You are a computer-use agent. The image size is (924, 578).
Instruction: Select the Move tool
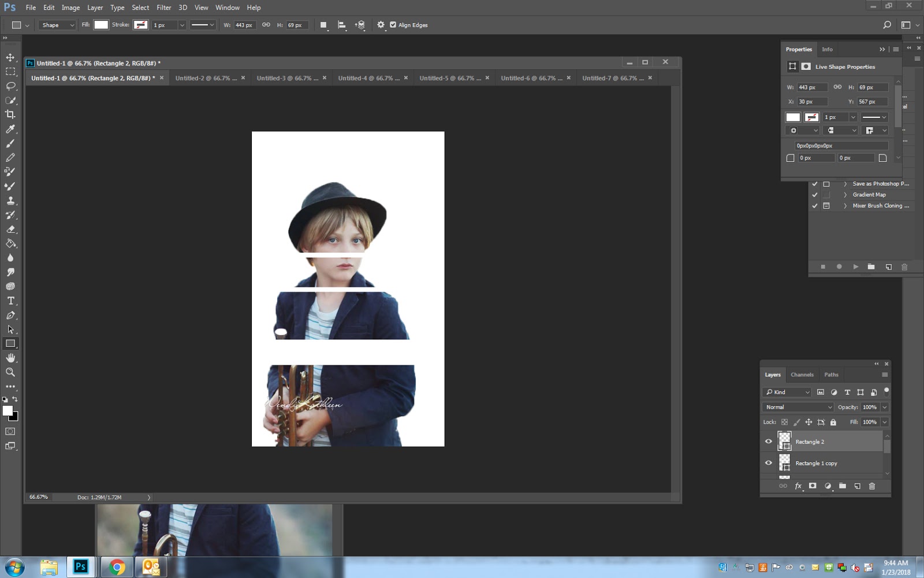coord(9,57)
